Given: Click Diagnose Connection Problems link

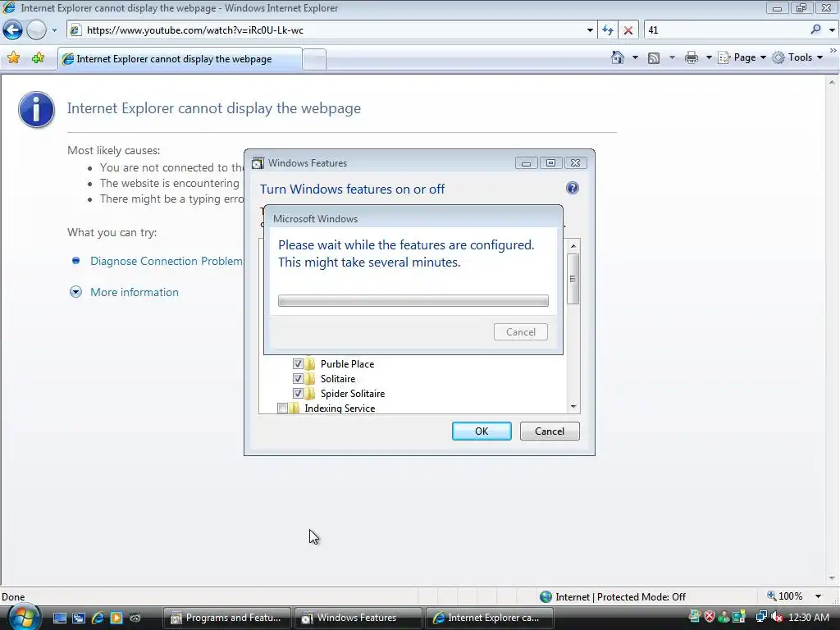Looking at the screenshot, I should pos(167,261).
